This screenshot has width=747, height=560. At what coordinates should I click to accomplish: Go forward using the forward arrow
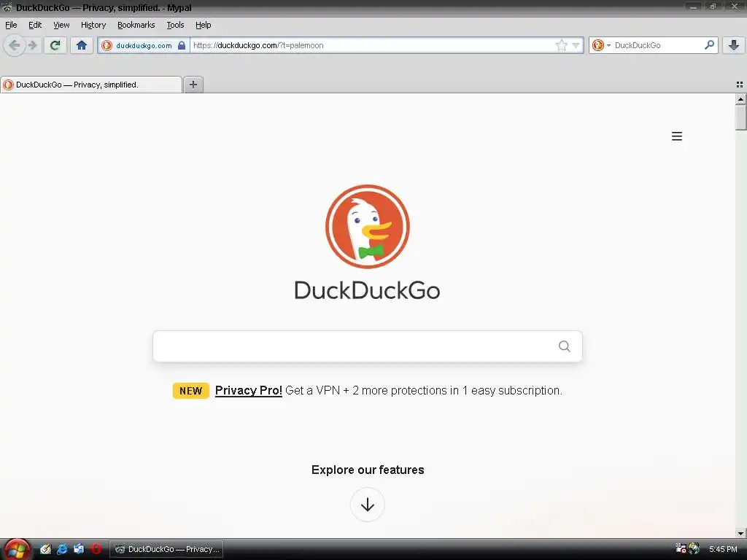[x=33, y=45]
